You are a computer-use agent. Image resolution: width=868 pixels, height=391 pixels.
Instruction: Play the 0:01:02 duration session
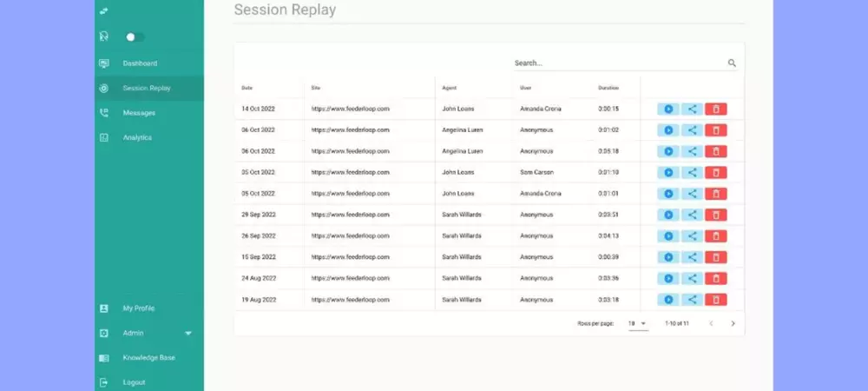[668, 130]
